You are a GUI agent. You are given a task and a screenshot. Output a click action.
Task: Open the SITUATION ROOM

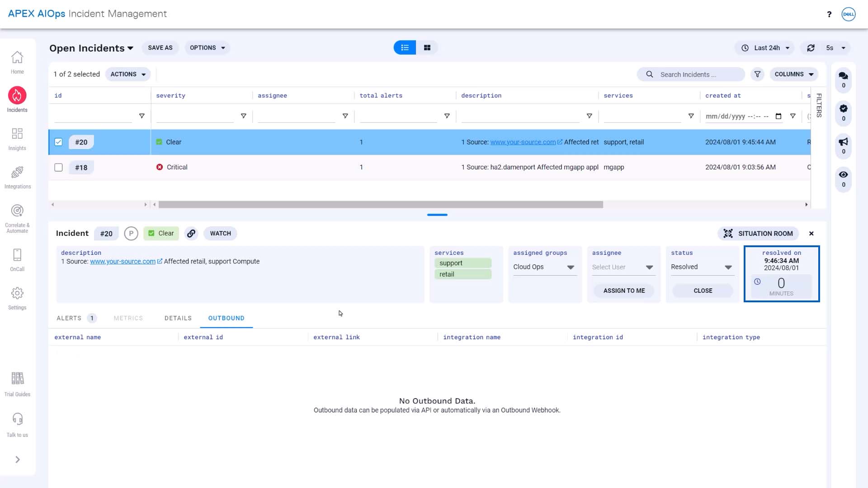tap(758, 234)
